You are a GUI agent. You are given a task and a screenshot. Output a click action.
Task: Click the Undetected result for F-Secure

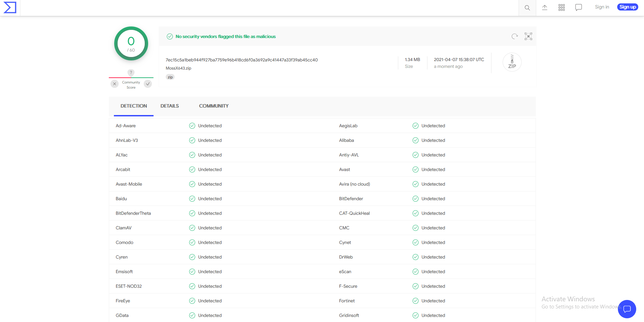tap(433, 286)
